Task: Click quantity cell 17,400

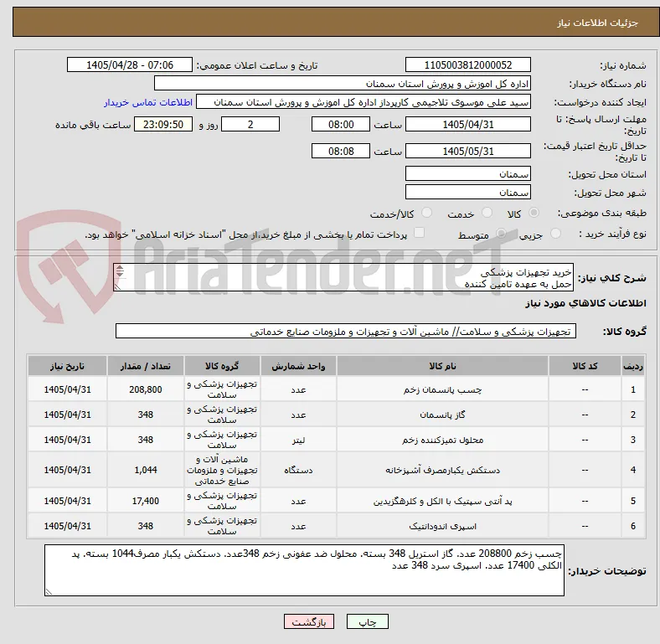Action: click(x=145, y=501)
